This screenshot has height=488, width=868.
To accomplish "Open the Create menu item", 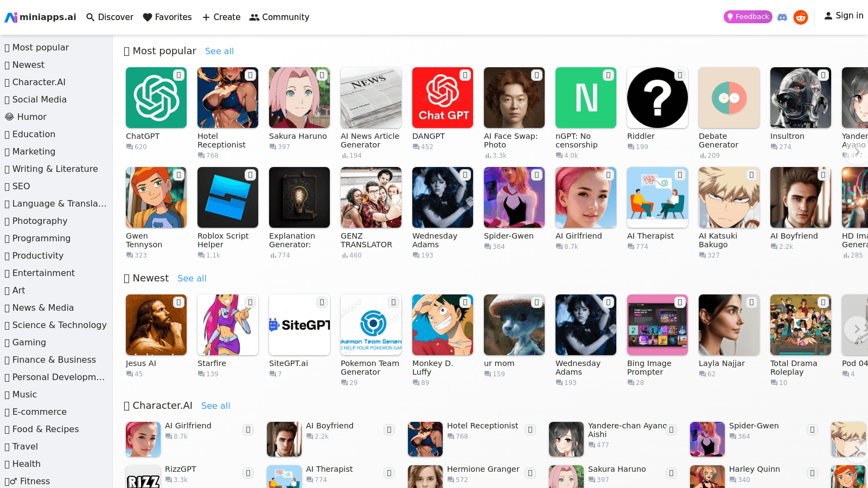I will (221, 17).
